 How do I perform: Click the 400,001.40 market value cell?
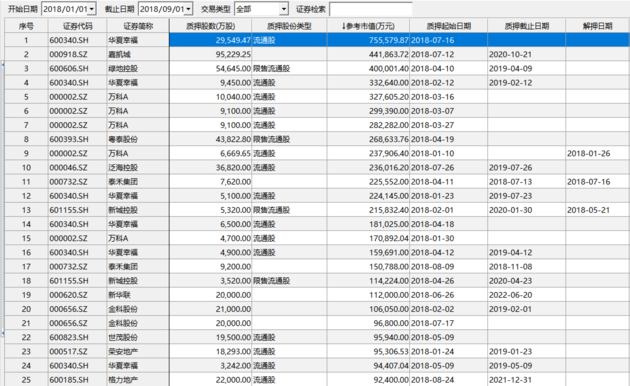[x=368, y=68]
